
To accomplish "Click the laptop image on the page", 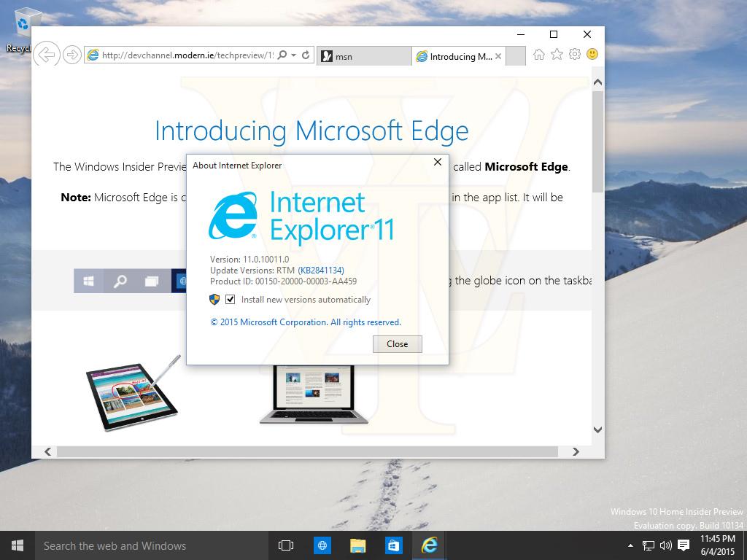I will (314, 394).
